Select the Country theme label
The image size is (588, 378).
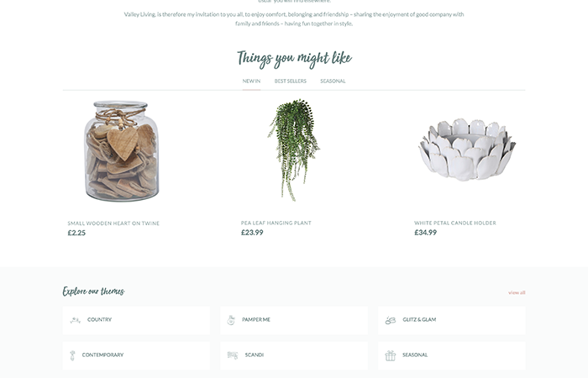(99, 319)
